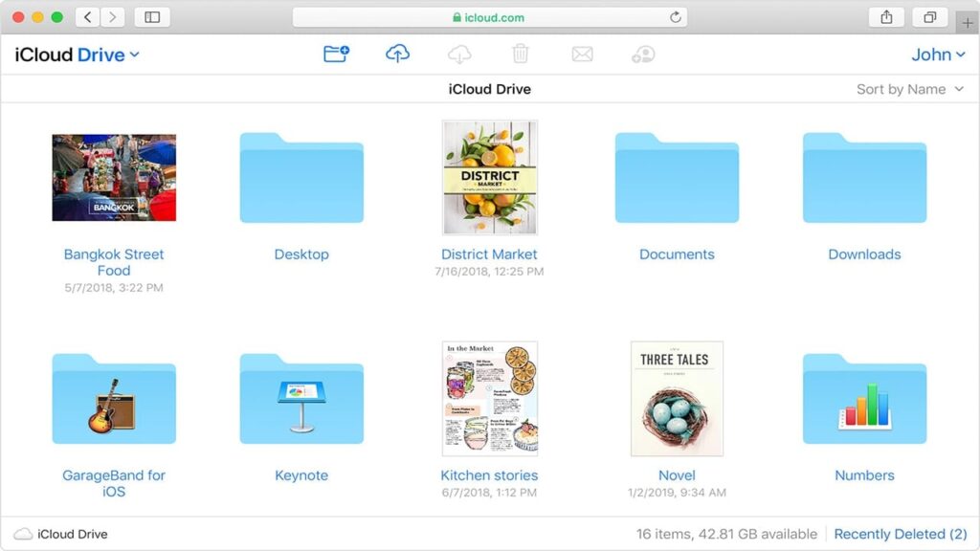
Task: Open the Bangkok Street Food thumbnail
Action: tap(113, 176)
